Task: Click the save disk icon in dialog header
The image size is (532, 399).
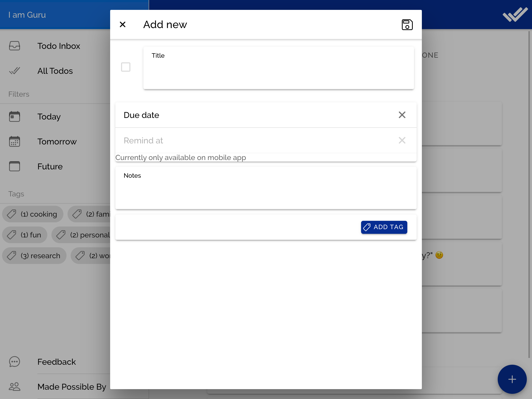Action: tap(407, 25)
